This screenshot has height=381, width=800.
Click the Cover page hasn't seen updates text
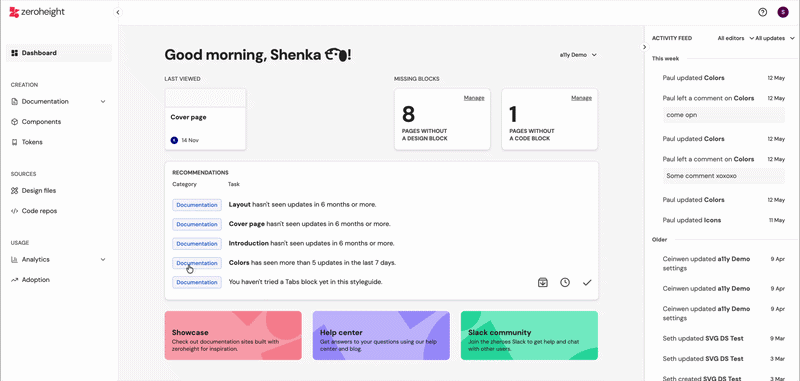(309, 224)
